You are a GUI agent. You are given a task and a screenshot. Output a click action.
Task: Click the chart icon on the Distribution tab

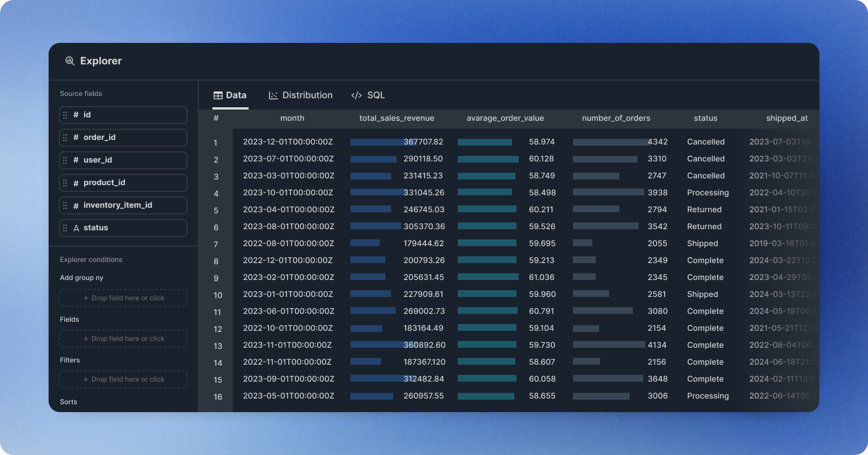(x=274, y=95)
